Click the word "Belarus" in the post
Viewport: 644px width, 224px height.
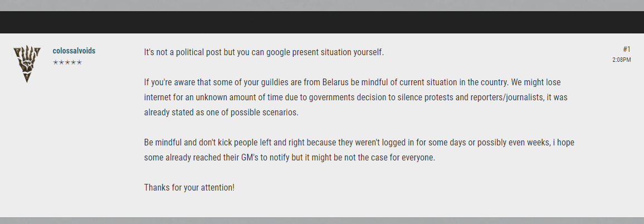pyautogui.click(x=336, y=82)
